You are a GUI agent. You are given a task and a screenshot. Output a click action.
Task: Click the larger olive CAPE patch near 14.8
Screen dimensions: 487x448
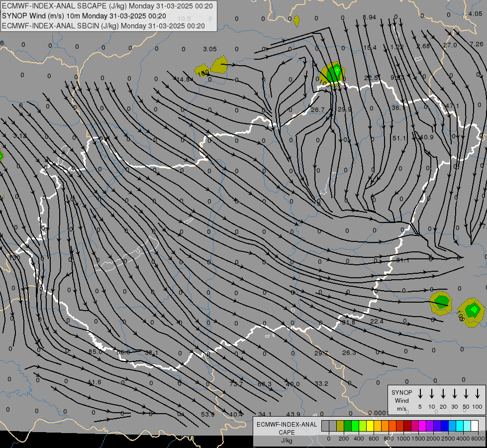pyautogui.click(x=219, y=65)
